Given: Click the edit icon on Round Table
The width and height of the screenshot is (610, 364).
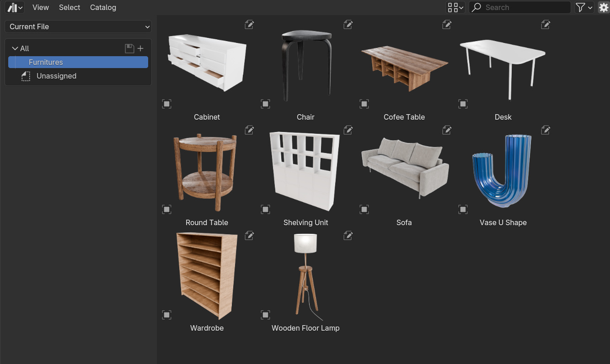Looking at the screenshot, I should click(249, 130).
